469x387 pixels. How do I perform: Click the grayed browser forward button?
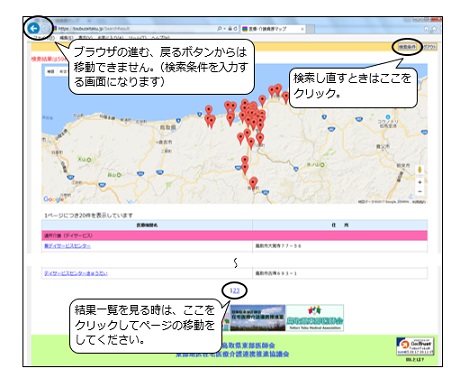pos(45,29)
